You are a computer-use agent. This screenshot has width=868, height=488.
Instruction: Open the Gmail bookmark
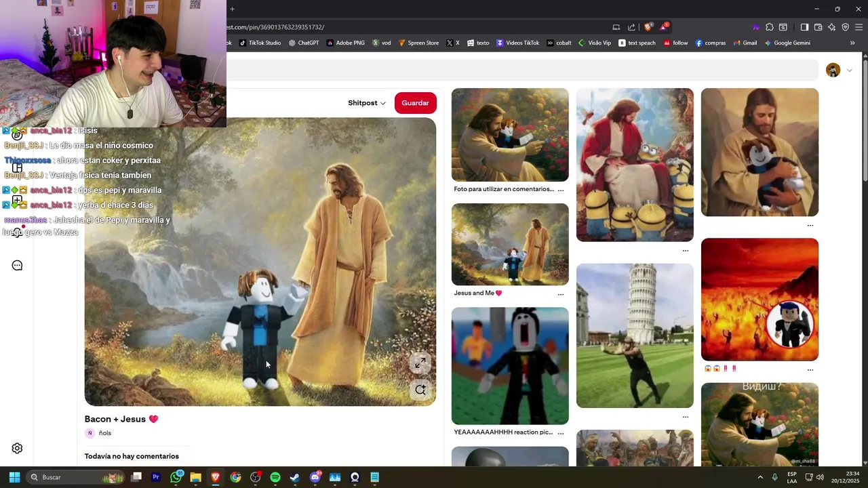pos(745,43)
